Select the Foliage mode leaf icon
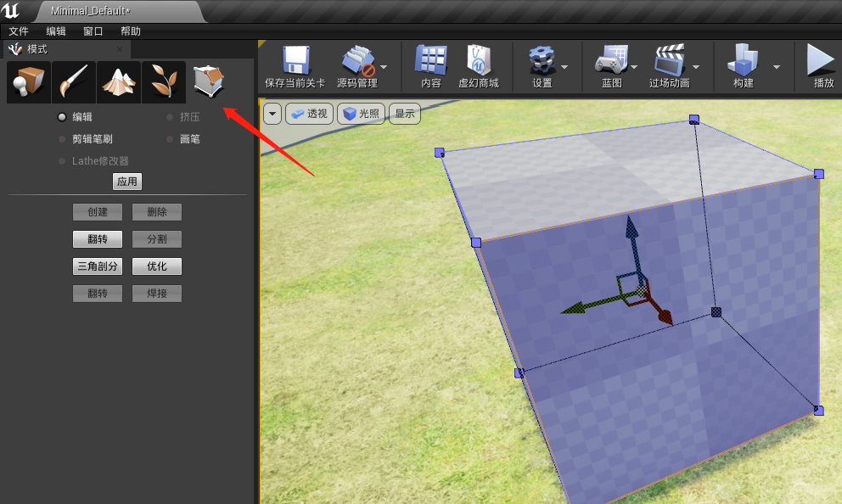 tap(164, 81)
